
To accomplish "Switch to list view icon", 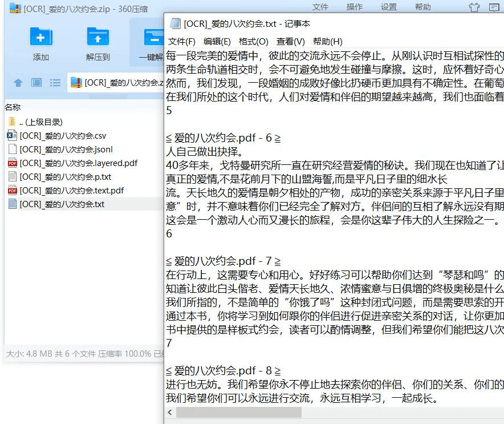I will click(x=55, y=82).
